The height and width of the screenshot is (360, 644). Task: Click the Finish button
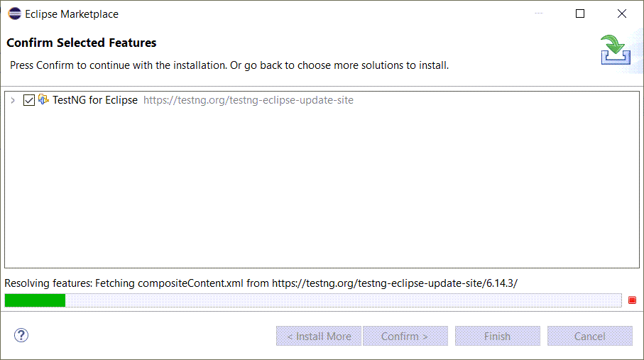point(497,336)
